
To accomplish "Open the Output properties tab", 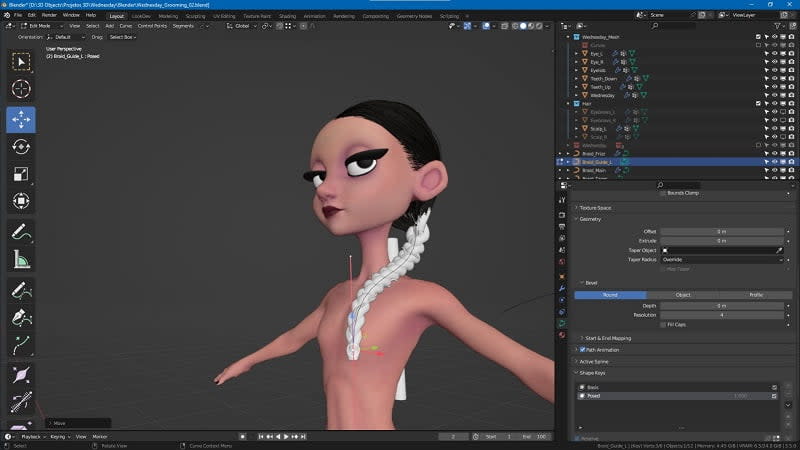I will coord(562,227).
